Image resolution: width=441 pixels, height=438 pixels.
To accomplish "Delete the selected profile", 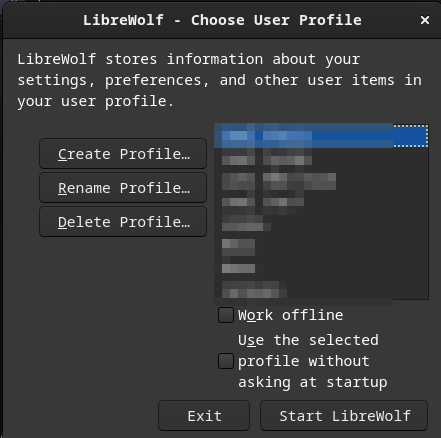I will point(123,222).
